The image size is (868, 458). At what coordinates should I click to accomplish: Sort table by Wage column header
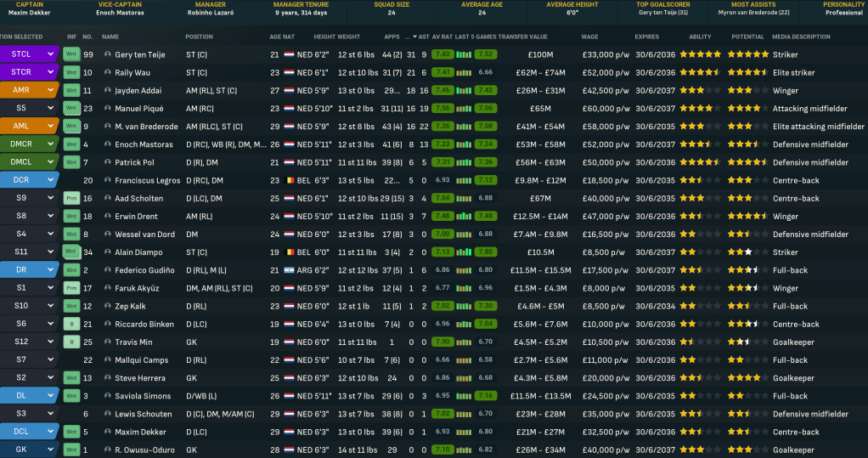(589, 37)
